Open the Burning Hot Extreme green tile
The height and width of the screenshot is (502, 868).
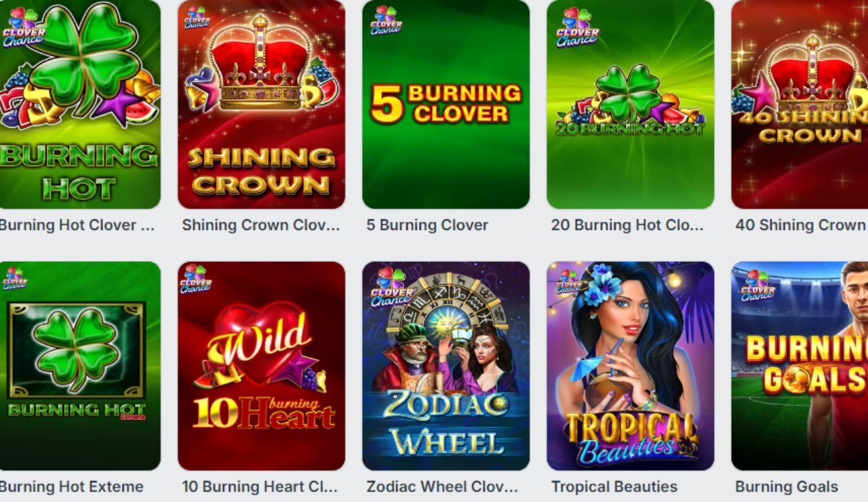(x=80, y=366)
